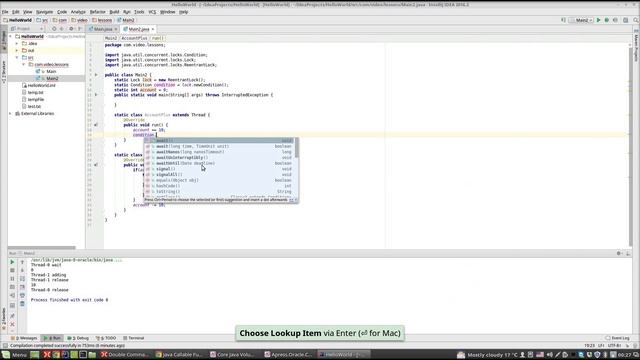
Task: Choose awaitUninterruptibly() suggestion
Action: click(x=219, y=158)
